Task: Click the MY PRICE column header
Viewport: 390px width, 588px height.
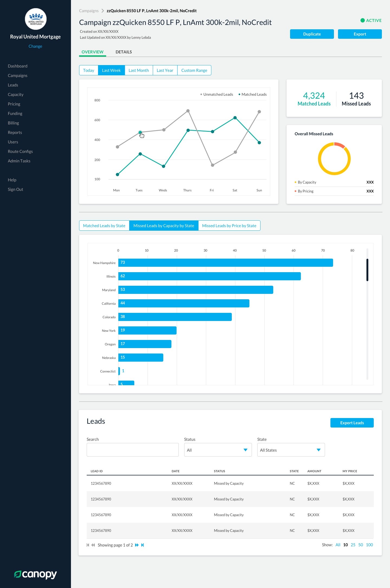Action: click(x=350, y=471)
